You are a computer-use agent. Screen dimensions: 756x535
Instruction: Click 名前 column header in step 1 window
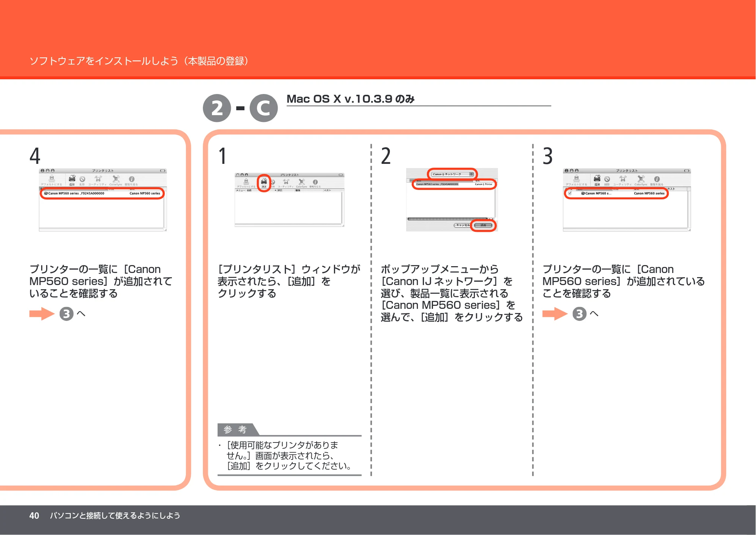point(261,190)
